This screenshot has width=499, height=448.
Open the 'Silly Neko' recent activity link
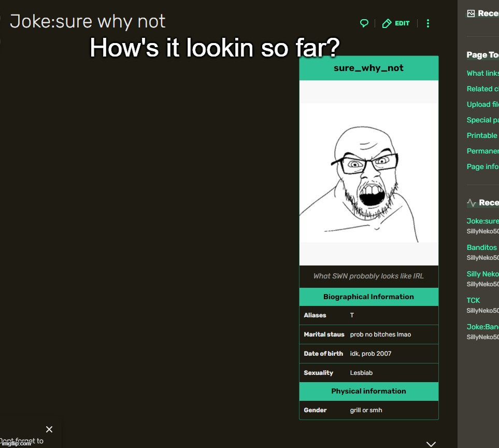pyautogui.click(x=482, y=274)
